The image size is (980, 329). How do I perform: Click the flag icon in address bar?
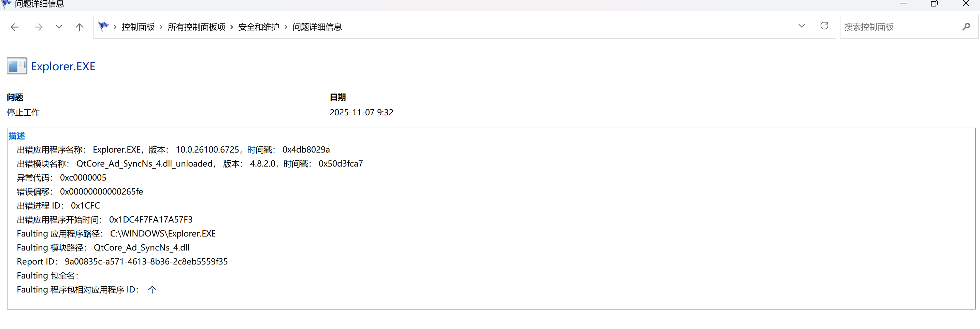click(103, 27)
